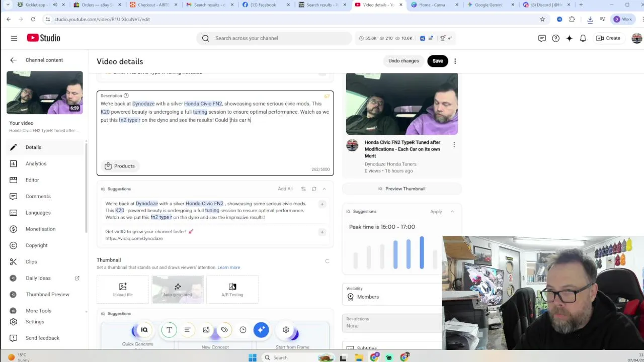Open the Details section
The image size is (644, 362).
(33, 147)
